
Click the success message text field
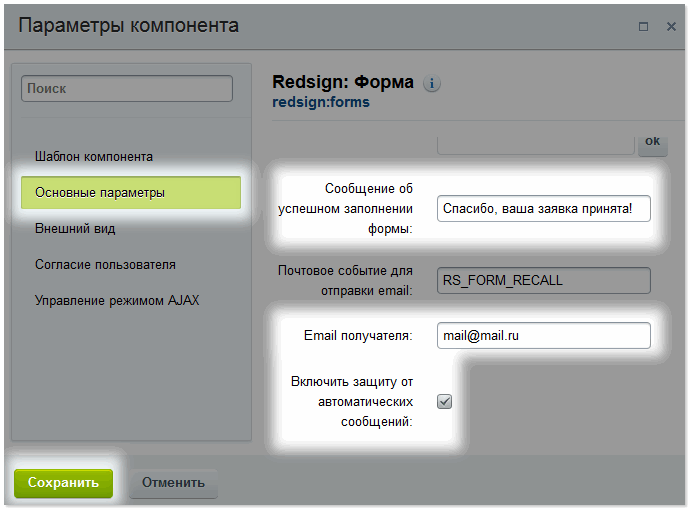point(544,208)
